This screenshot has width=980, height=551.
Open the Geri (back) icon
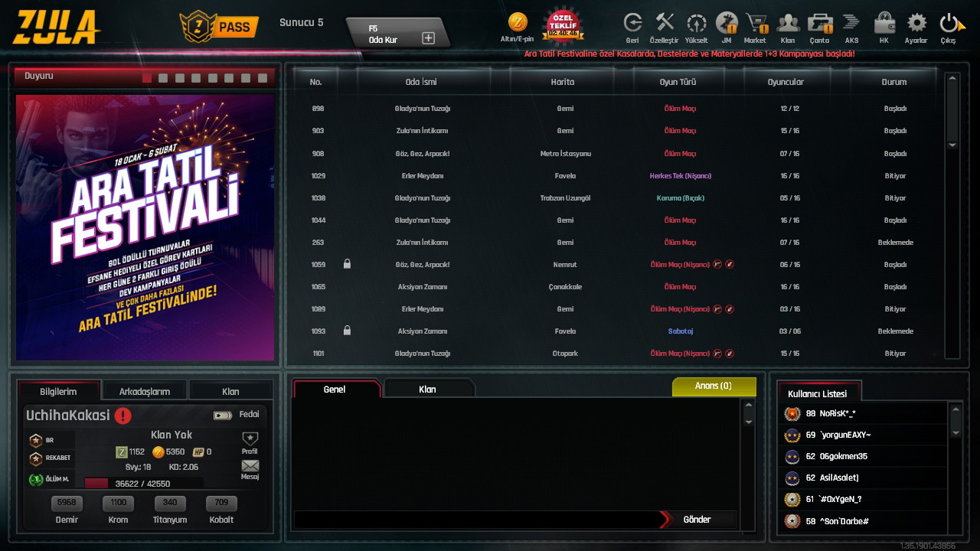tap(632, 22)
